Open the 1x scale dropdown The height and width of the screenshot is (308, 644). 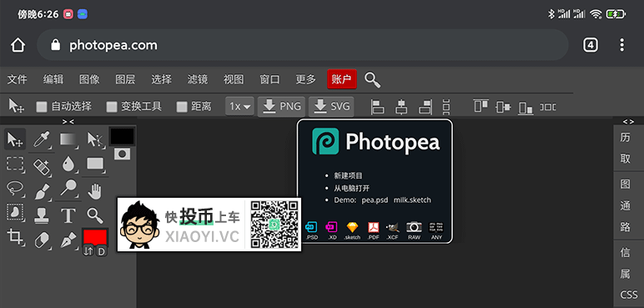point(240,107)
